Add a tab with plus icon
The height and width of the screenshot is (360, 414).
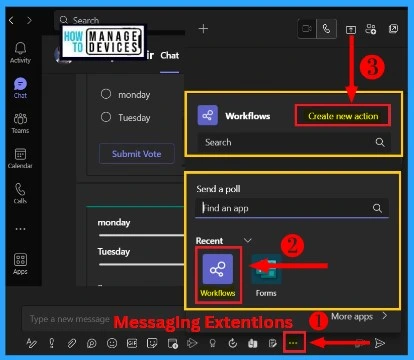203,29
